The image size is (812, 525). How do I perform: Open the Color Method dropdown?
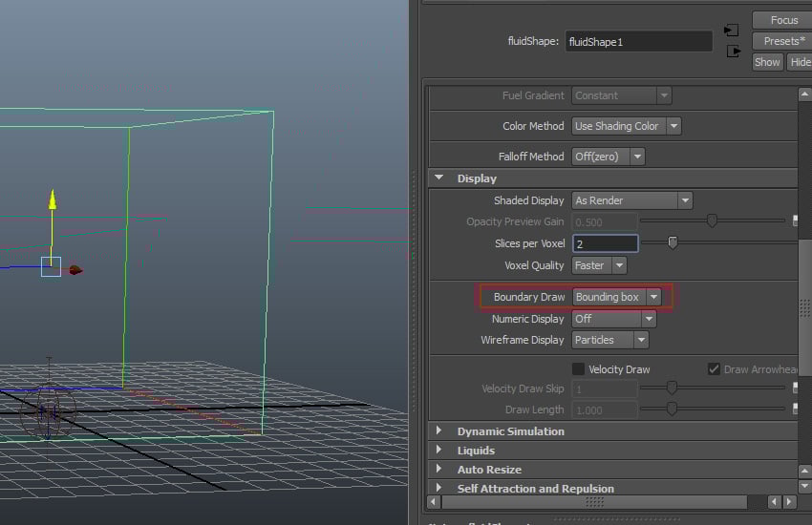pyautogui.click(x=673, y=126)
